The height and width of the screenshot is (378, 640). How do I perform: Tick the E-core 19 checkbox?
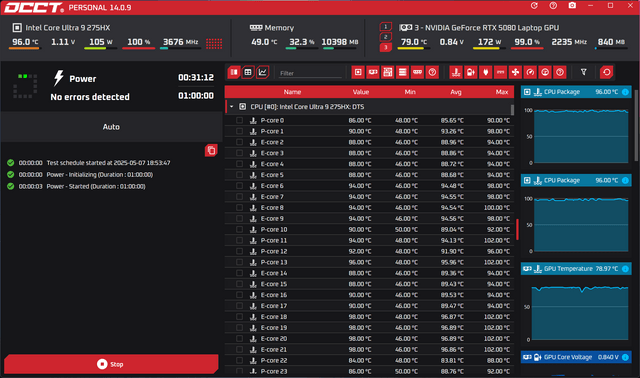pos(240,327)
